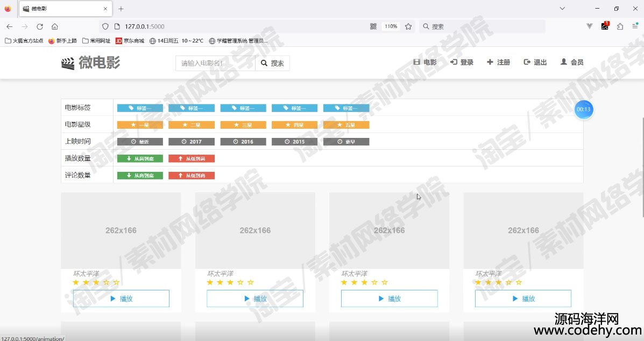
Task: Click the 110% zoom level indicator
Action: (391, 26)
